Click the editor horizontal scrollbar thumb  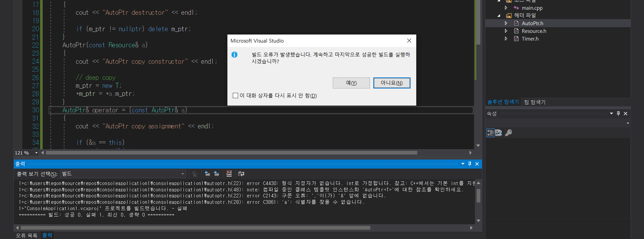(x=231, y=153)
